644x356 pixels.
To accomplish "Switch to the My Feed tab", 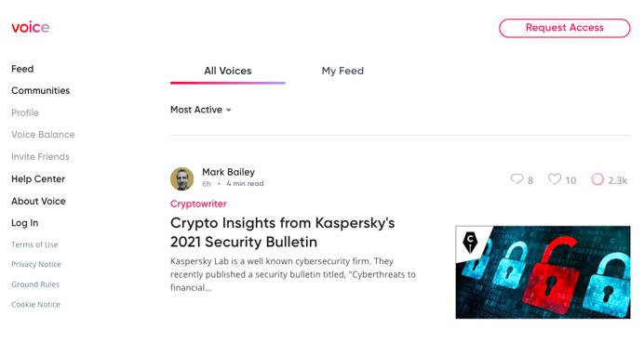I will click(342, 71).
